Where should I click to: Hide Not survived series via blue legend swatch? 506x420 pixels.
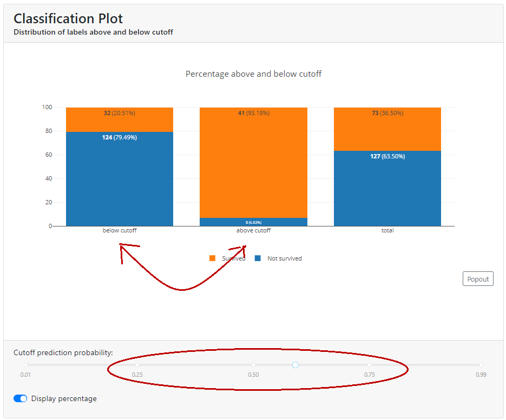pos(258,258)
